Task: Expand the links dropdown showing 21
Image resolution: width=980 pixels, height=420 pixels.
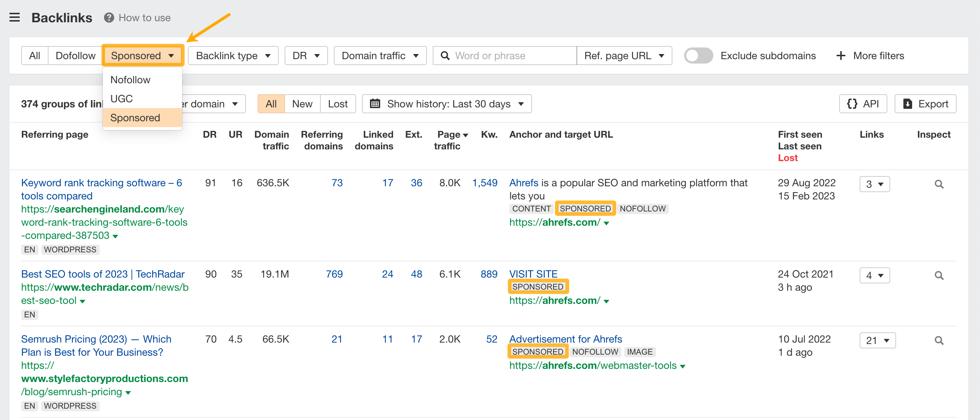Action: 877,340
